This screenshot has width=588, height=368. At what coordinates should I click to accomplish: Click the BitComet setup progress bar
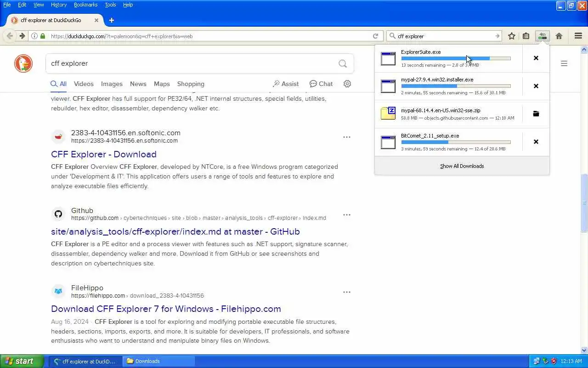(456, 142)
